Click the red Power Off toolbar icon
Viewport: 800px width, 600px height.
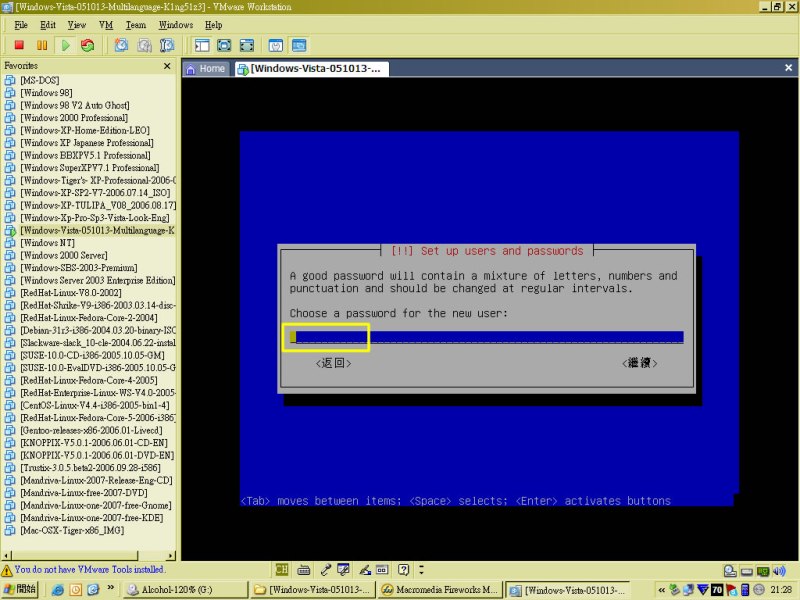pos(19,45)
